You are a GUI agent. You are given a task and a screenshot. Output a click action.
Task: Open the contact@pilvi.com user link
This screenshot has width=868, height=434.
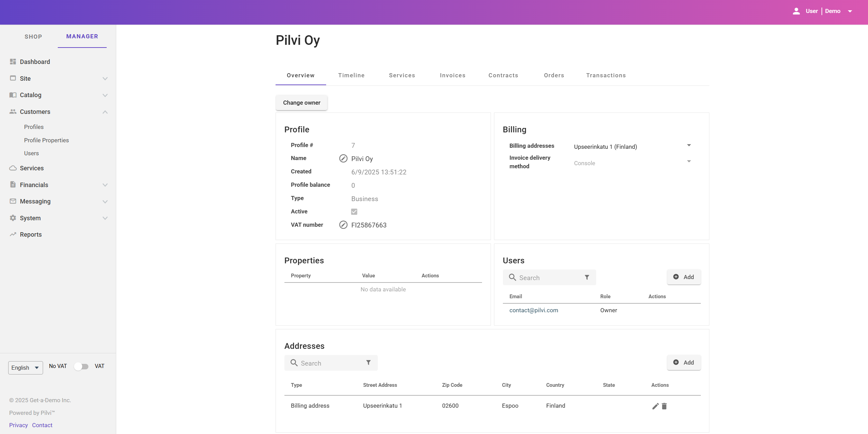(x=533, y=310)
